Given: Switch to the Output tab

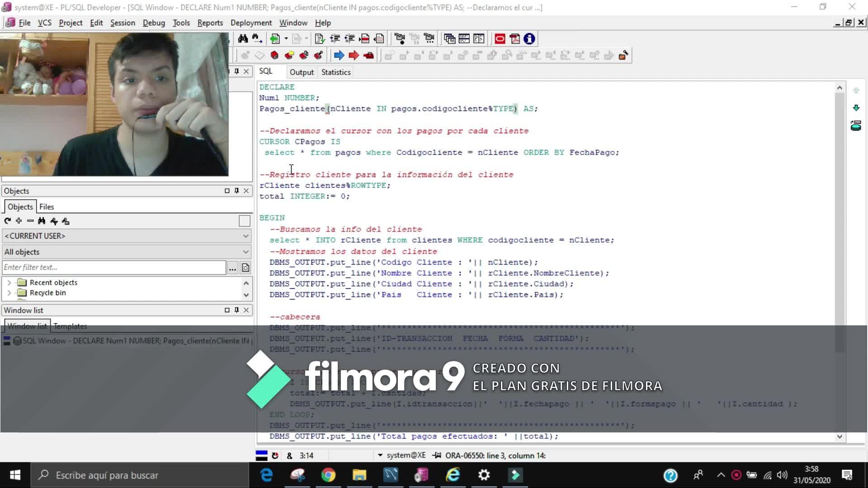Looking at the screenshot, I should [302, 72].
